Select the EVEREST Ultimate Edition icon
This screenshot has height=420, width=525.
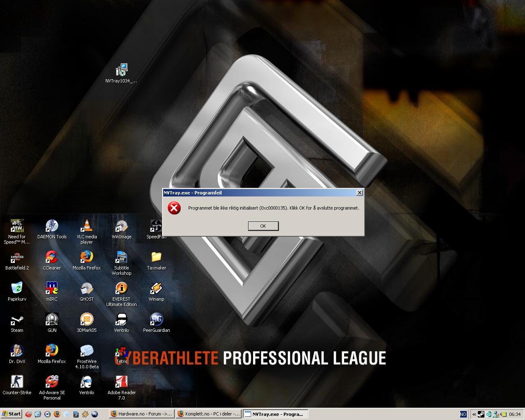pyautogui.click(x=121, y=294)
